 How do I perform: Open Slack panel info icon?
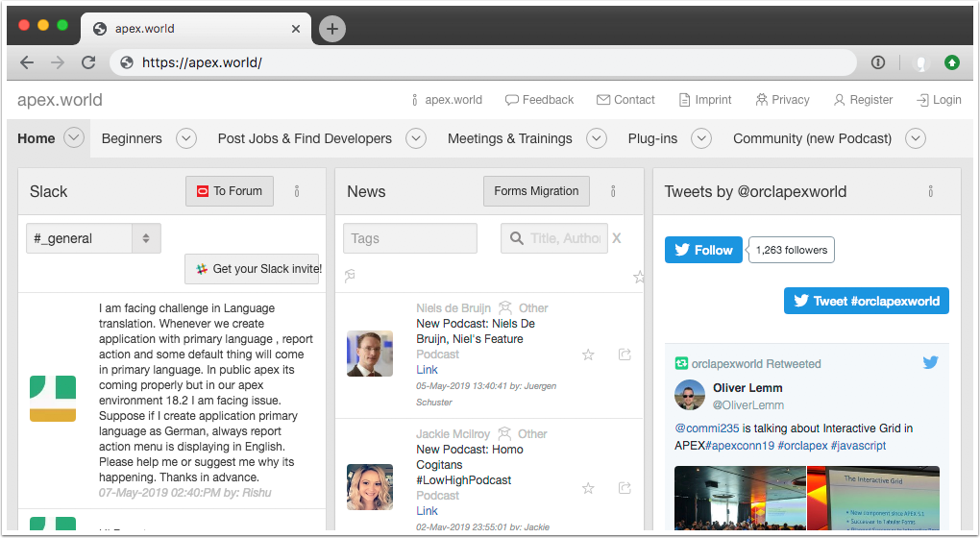[x=297, y=191]
